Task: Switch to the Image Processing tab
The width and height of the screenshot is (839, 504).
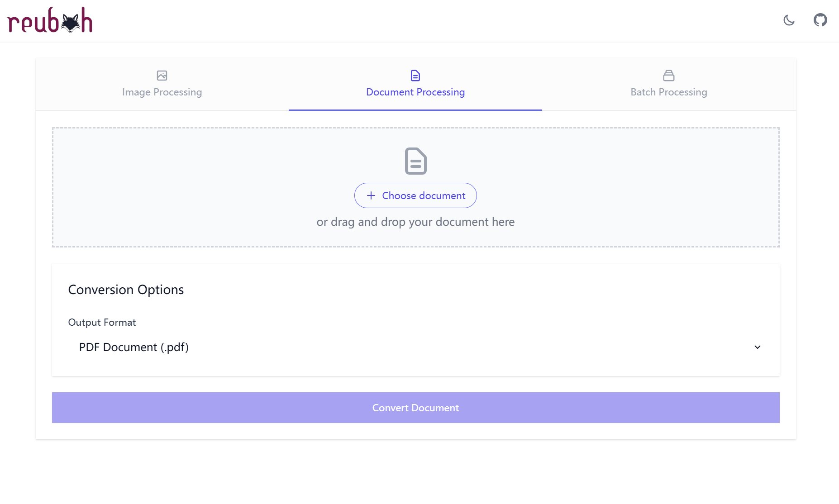Action: pyautogui.click(x=162, y=92)
